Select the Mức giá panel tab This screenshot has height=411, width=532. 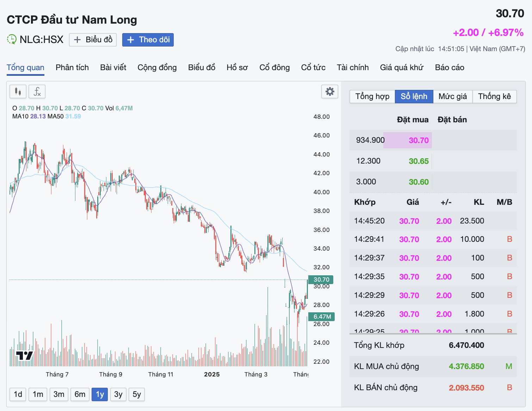453,97
